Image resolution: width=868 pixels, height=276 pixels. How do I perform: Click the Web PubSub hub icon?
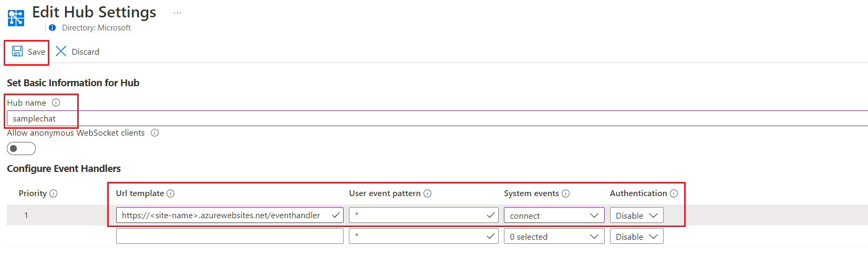point(16,18)
